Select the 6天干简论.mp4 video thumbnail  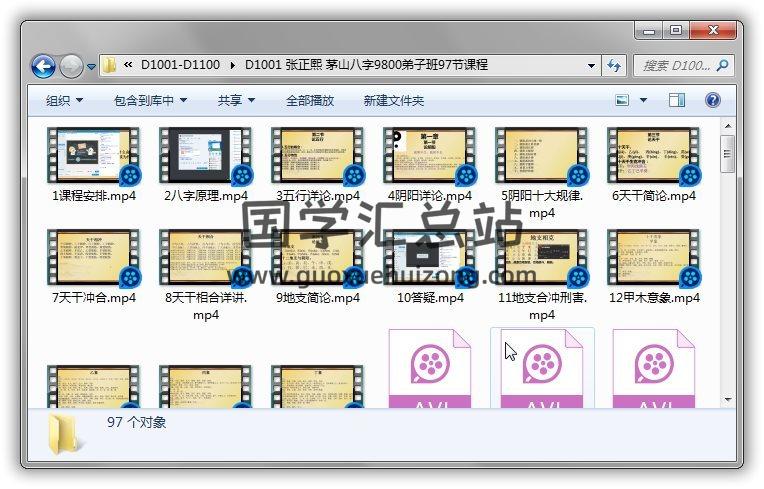pos(653,155)
